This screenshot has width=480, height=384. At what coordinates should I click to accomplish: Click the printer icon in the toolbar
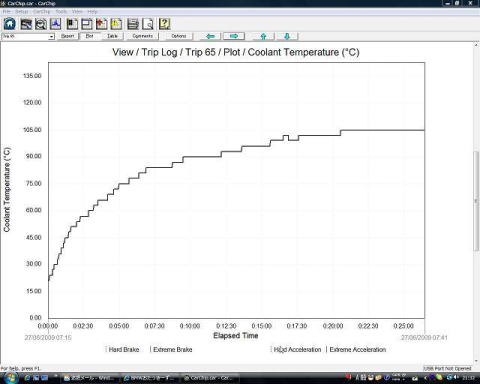point(133,24)
